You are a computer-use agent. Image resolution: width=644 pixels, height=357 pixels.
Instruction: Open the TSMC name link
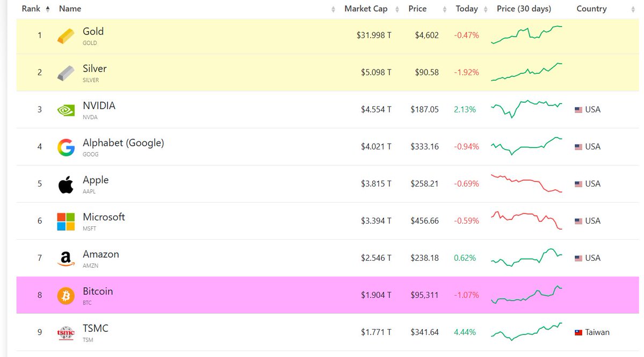click(96, 329)
